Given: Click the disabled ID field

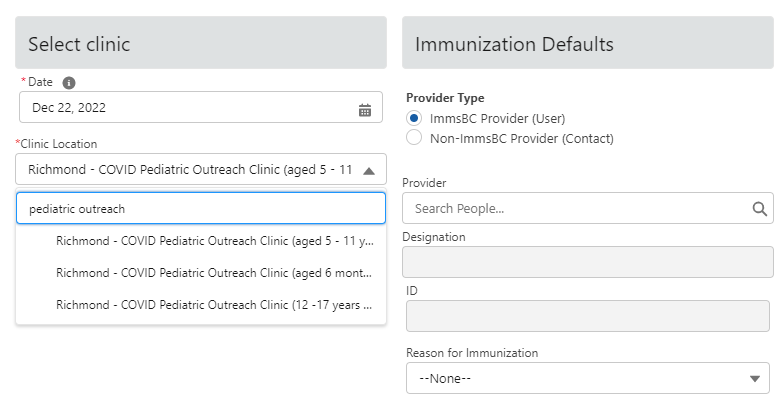Looking at the screenshot, I should pyautogui.click(x=588, y=316).
